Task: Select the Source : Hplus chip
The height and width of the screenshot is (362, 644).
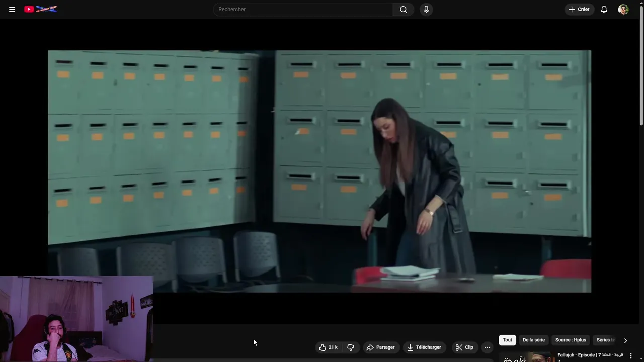Action: pos(571,340)
